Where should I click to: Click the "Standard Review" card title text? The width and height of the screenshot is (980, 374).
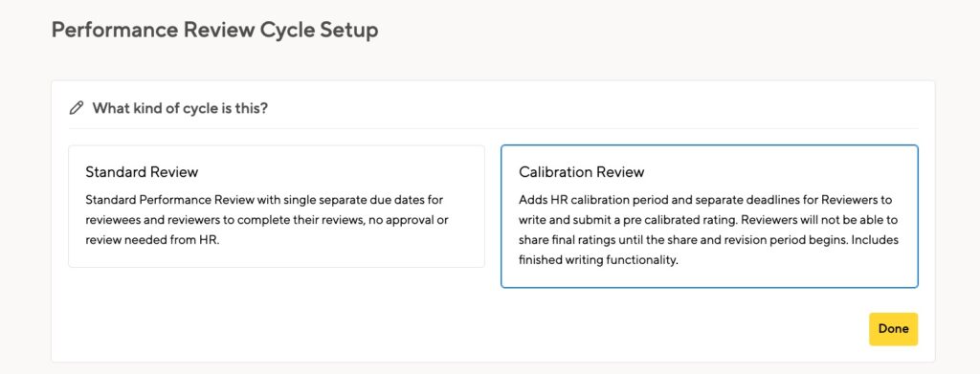pos(142,172)
